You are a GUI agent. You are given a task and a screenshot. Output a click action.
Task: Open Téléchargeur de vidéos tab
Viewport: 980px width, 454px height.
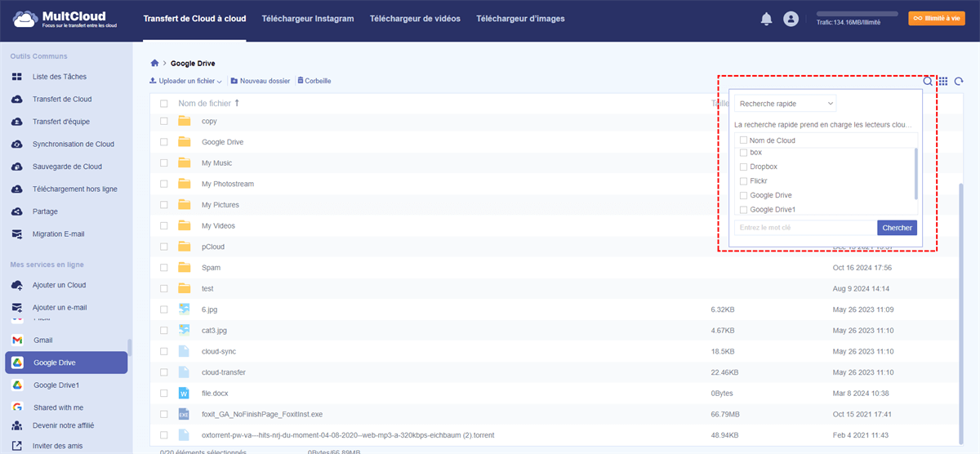[415, 19]
